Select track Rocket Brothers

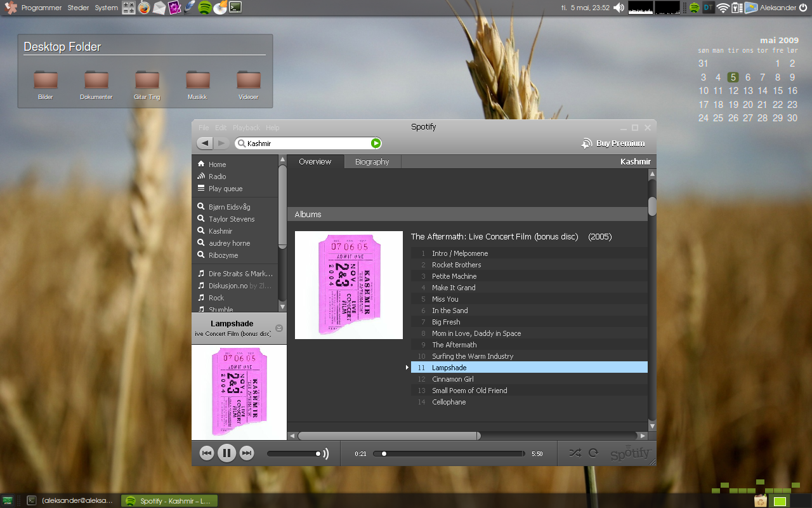[x=529, y=265]
